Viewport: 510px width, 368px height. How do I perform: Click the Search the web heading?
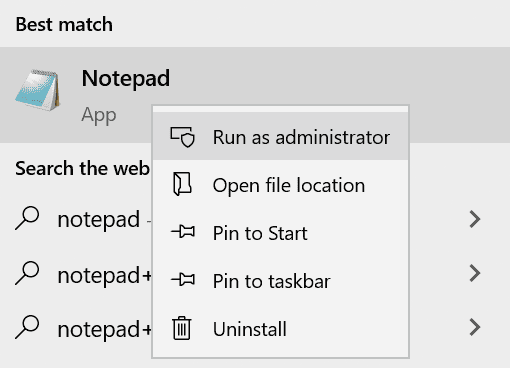coord(82,168)
